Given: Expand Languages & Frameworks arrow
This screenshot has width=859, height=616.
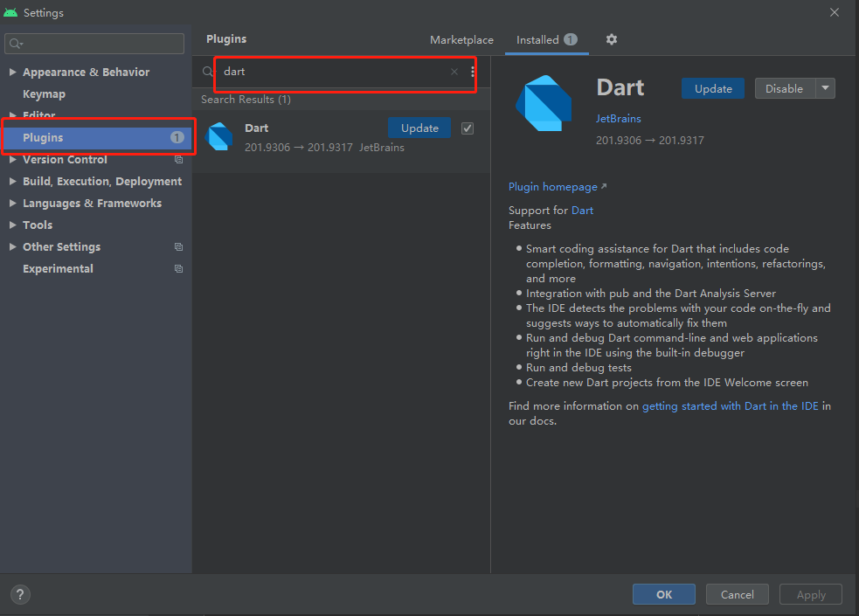Looking at the screenshot, I should click(x=12, y=203).
